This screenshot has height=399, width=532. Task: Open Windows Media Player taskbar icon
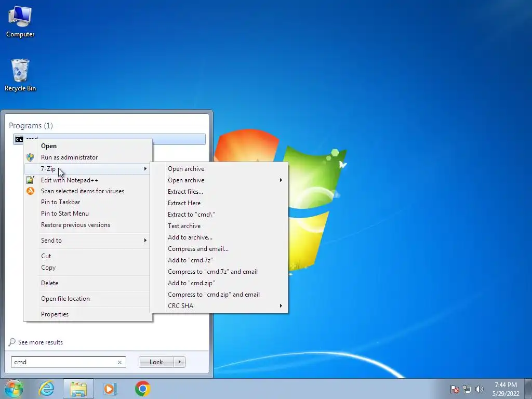point(110,389)
